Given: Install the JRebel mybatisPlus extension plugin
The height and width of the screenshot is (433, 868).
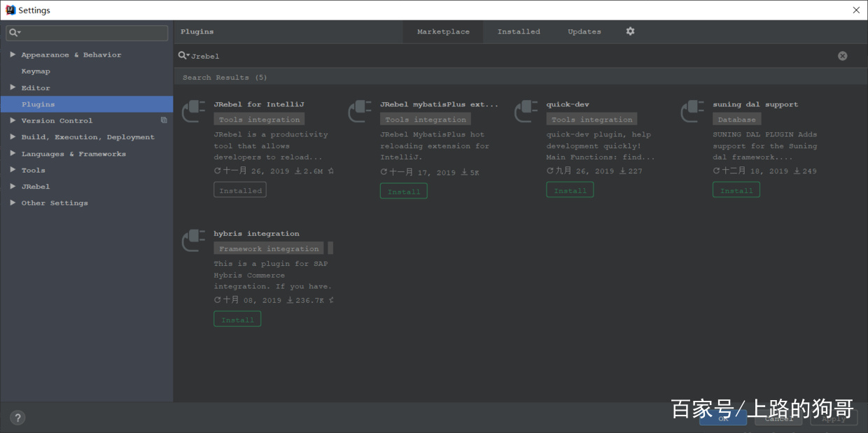Looking at the screenshot, I should (x=404, y=191).
